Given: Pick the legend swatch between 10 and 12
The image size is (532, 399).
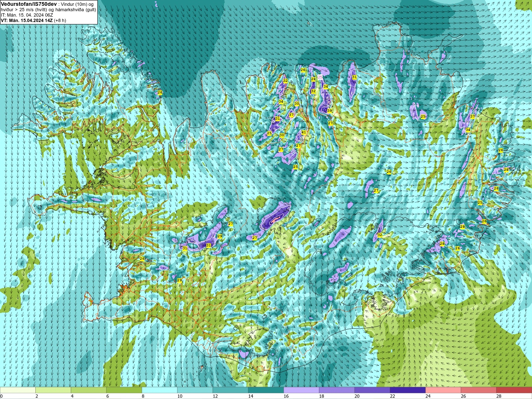Looking at the screenshot, I should click(195, 390).
